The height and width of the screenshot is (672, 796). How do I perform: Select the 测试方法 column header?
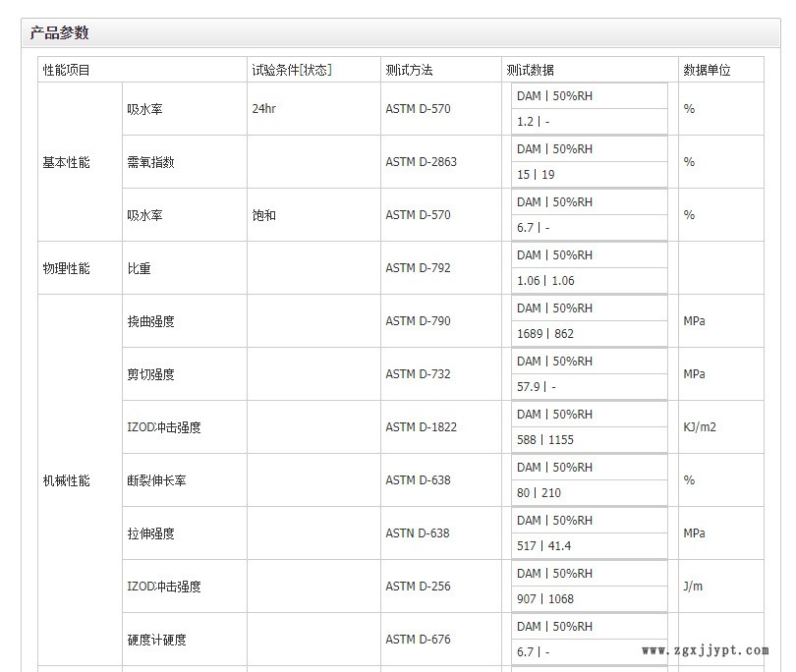[409, 70]
